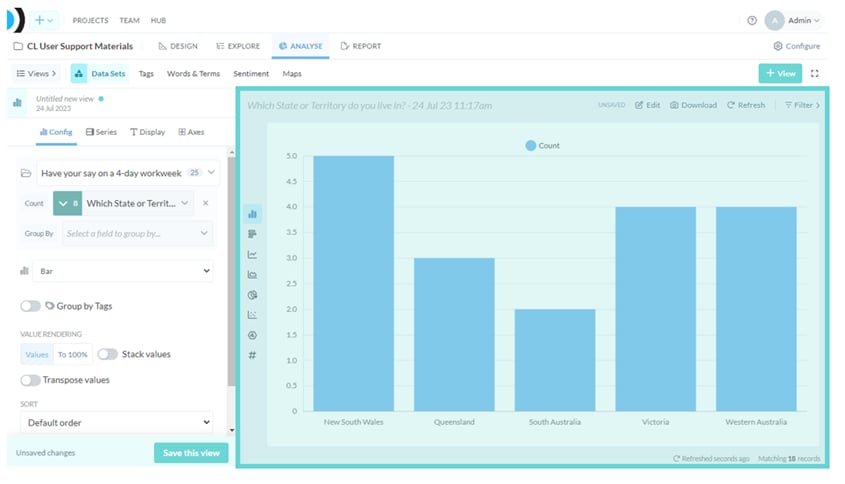Switch to the ANALYSE tab
Viewport: 845px width, 484px height.
(x=301, y=46)
